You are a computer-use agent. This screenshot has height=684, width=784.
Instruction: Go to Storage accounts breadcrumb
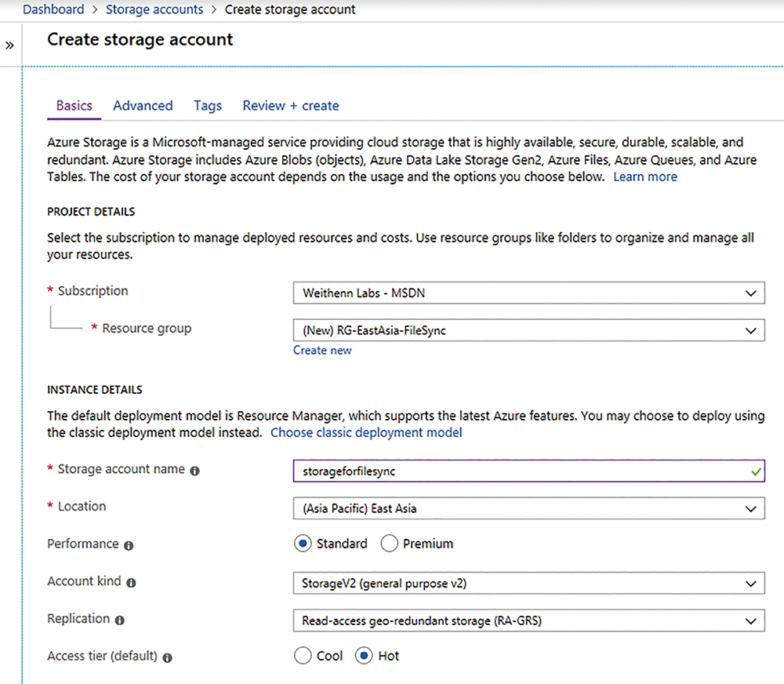click(154, 9)
